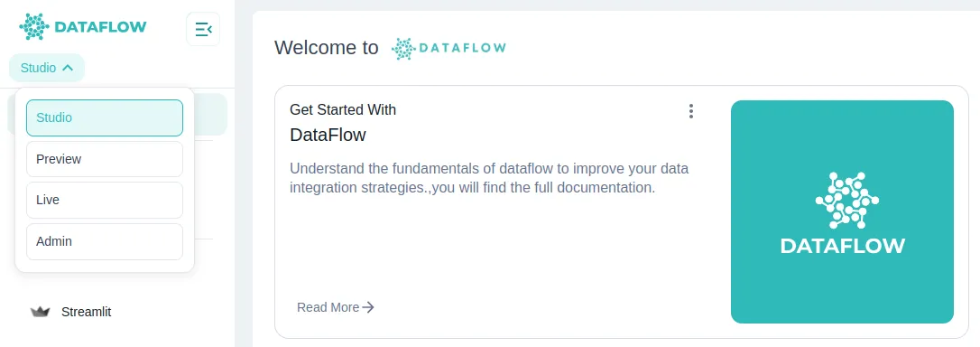Image resolution: width=980 pixels, height=347 pixels.
Task: Choose the Preview option in dropdown
Action: [x=105, y=159]
